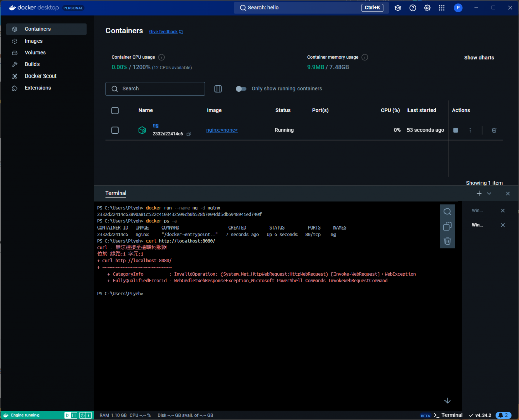Select the second Win... terminal session
Viewport: 519px width, 420px height.
point(477,225)
